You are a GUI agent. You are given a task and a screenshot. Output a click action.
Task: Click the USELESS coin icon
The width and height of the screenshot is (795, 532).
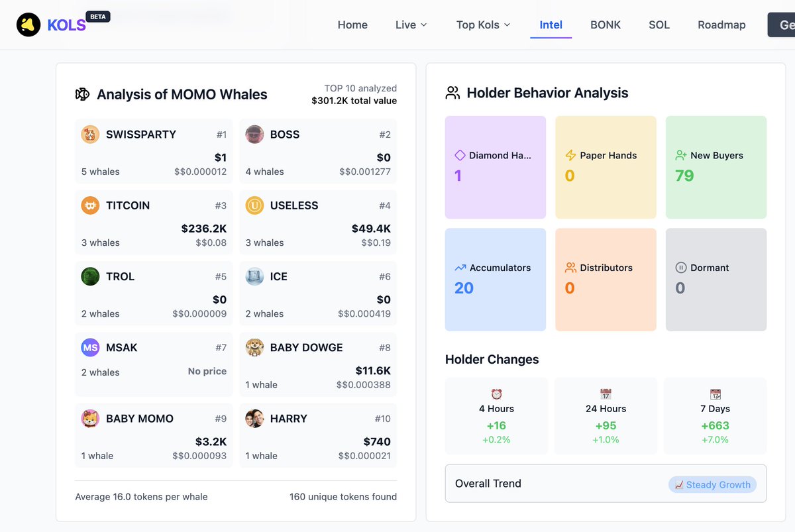[x=254, y=205]
